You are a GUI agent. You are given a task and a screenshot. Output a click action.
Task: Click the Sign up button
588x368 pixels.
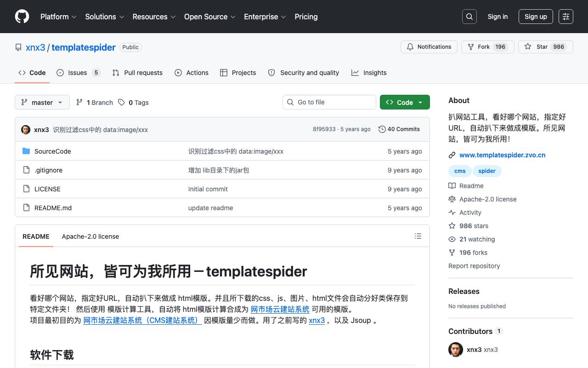click(x=536, y=17)
